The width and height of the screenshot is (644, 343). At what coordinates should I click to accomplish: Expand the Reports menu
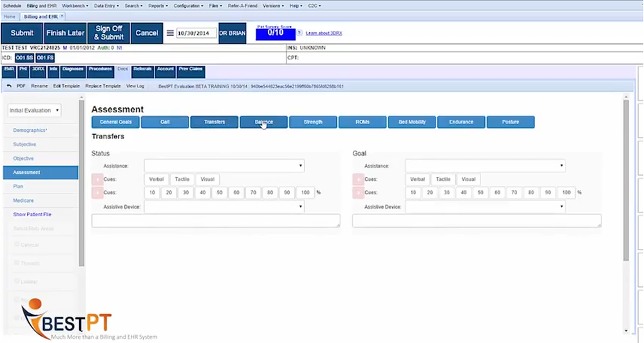158,6
